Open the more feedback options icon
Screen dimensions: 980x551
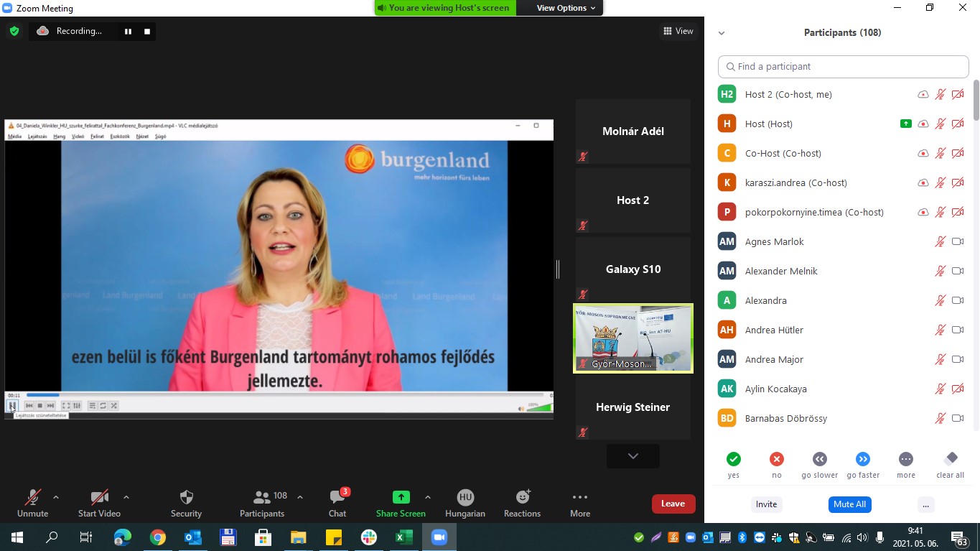point(906,459)
